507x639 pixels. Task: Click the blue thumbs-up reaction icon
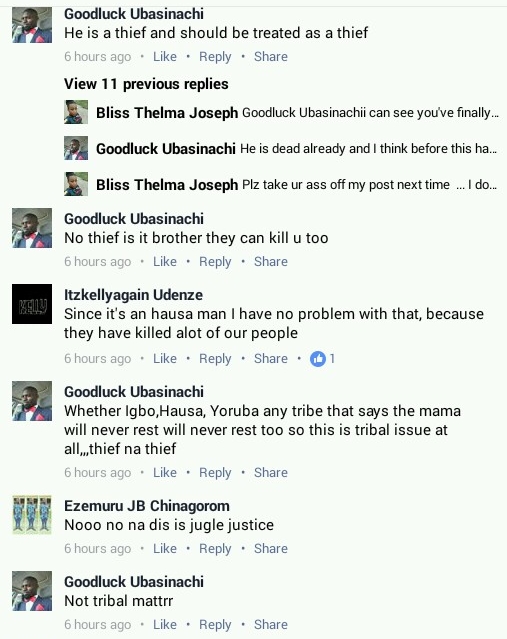pos(318,359)
